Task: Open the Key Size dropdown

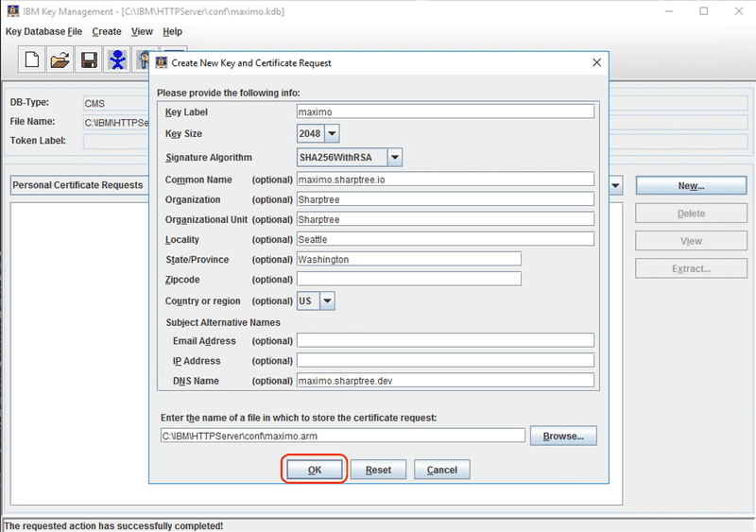Action: pos(332,133)
